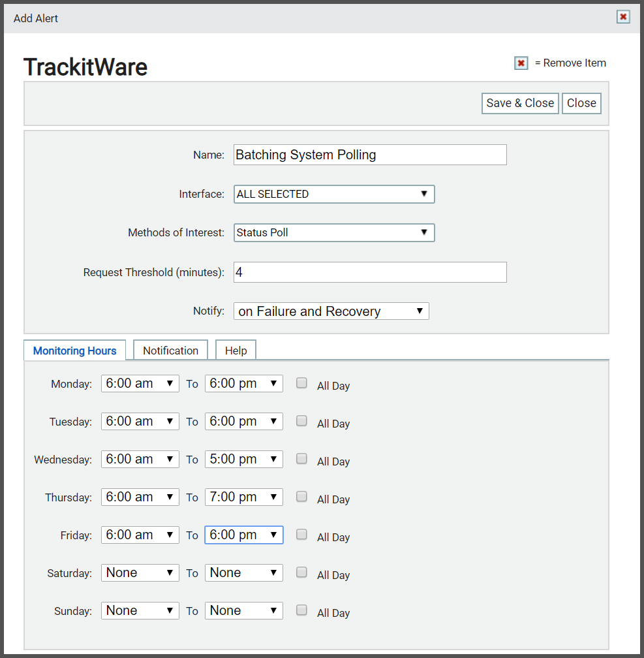Click the "Friday:" row label
Viewport: 644px width, 658px height.
click(x=76, y=535)
